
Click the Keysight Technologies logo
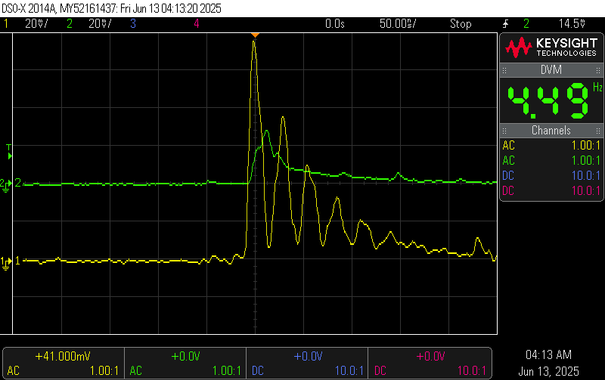coord(551,47)
